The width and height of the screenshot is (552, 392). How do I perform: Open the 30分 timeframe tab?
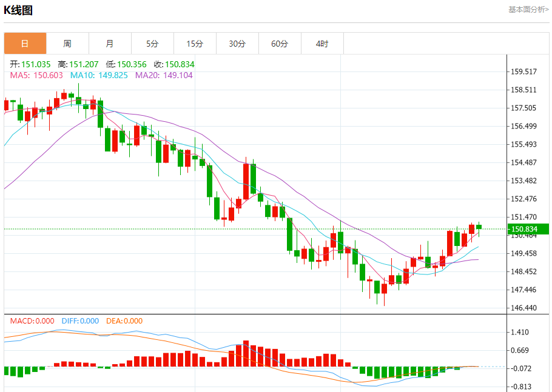coord(237,44)
